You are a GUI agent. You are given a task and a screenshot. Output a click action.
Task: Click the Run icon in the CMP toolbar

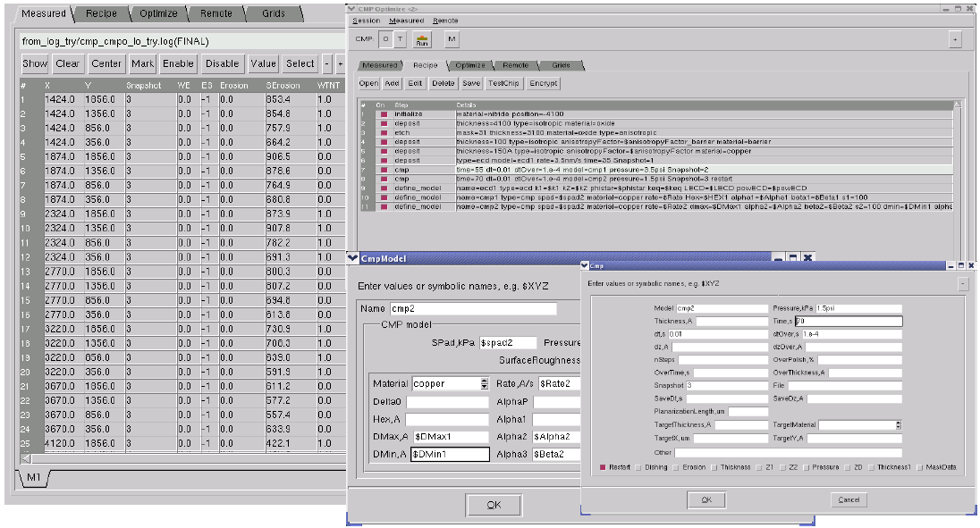[421, 39]
